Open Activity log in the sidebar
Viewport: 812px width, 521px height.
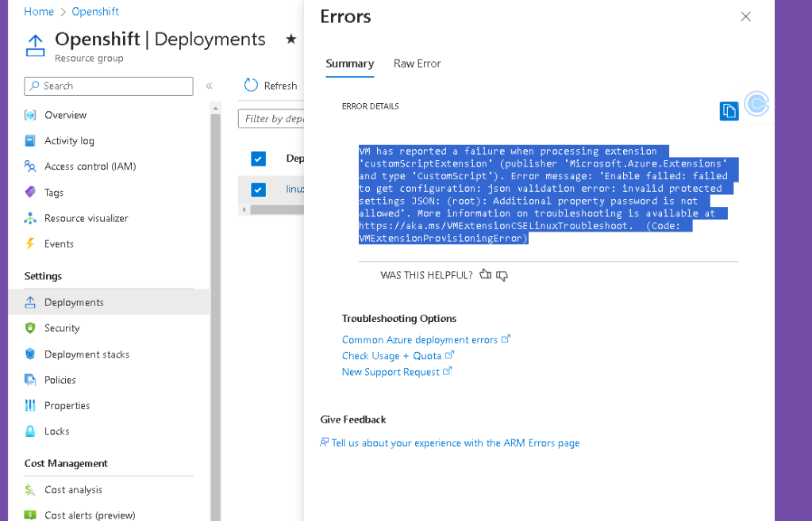[x=69, y=140]
